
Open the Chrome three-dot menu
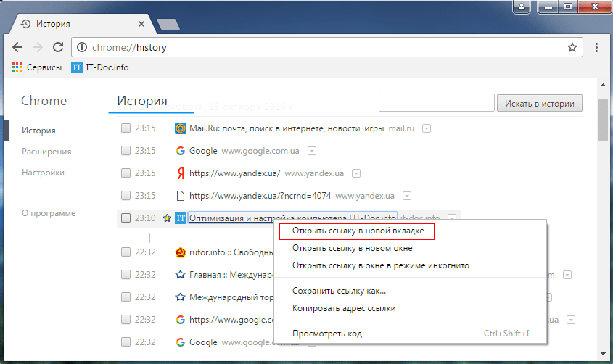pyautogui.click(x=596, y=47)
